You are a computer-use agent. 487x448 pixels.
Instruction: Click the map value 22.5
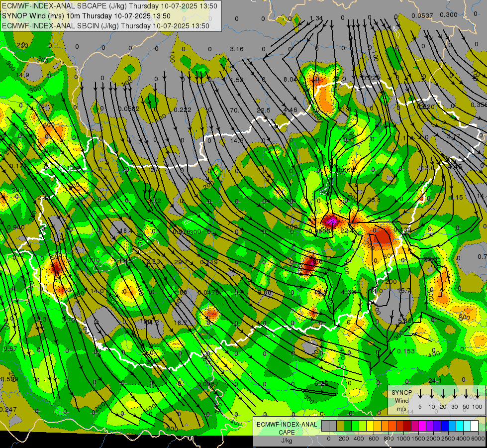(x=263, y=110)
